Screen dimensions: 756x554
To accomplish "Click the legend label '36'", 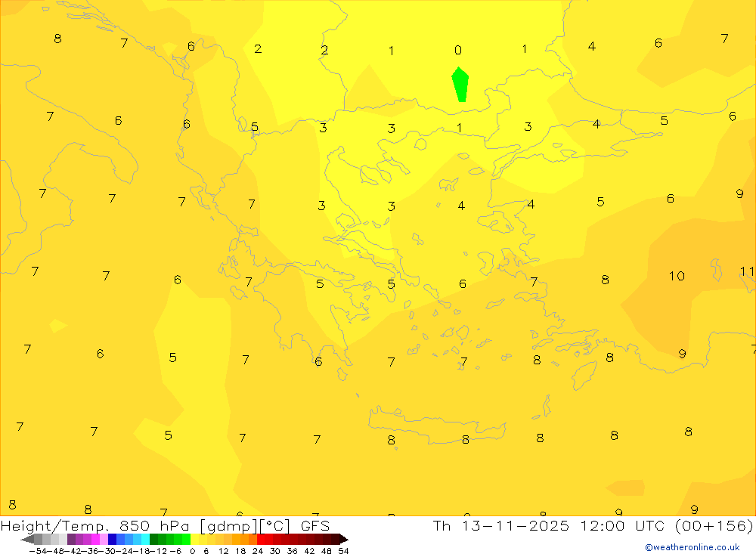I will (x=292, y=551).
